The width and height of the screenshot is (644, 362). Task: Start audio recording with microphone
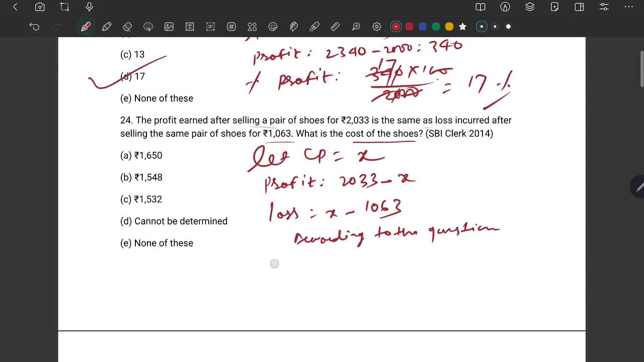point(89,7)
